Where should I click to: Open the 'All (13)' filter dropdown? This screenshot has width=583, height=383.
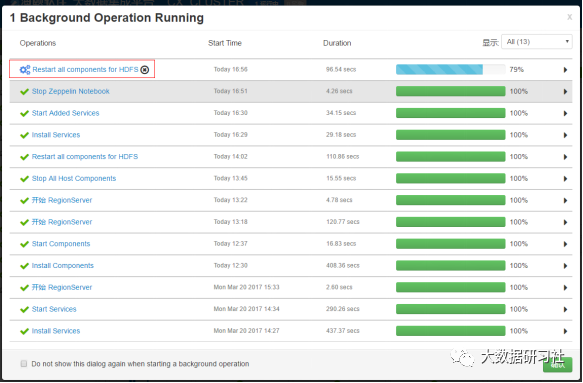[537, 42]
